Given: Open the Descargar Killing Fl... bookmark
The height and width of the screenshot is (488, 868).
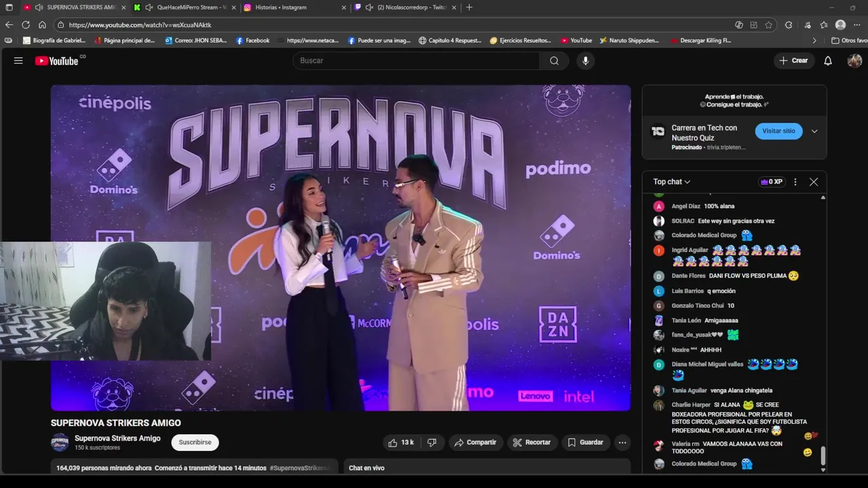Looking at the screenshot, I should pos(701,41).
